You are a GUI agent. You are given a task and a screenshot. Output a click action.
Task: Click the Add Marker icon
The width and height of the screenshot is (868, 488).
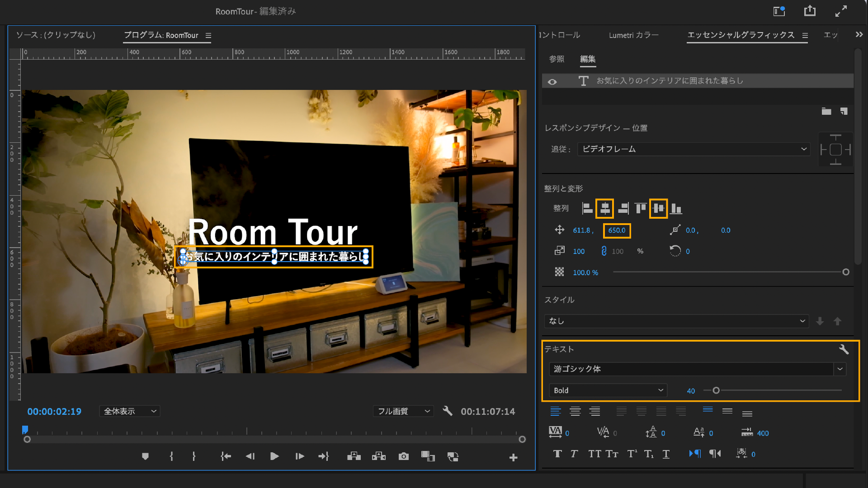click(145, 457)
